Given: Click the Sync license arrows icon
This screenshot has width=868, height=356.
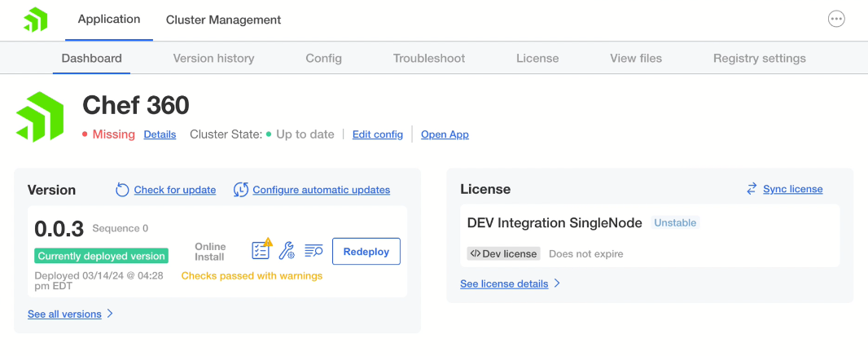Looking at the screenshot, I should (752, 189).
